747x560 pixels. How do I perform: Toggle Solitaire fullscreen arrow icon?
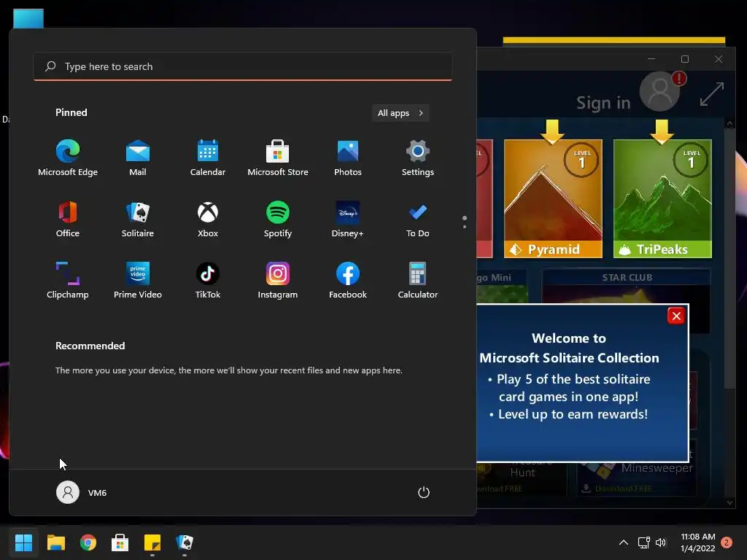[x=712, y=94]
